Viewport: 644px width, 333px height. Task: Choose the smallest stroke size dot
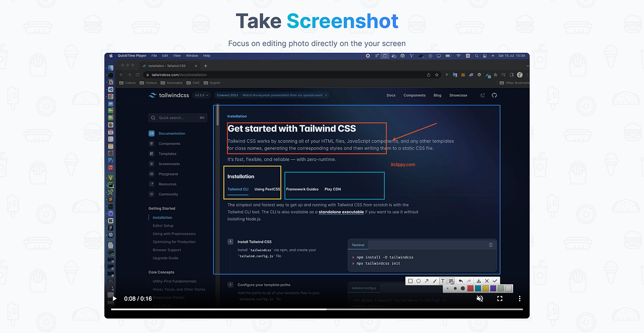[447, 288]
